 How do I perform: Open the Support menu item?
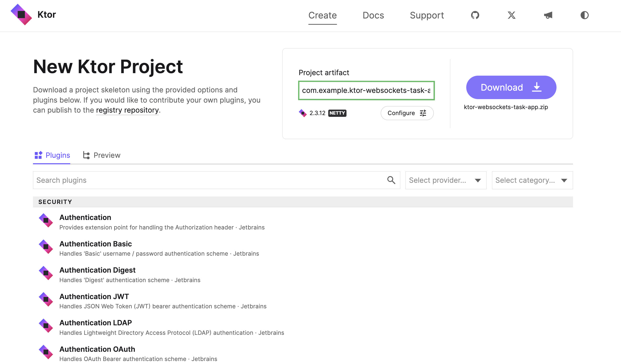tap(427, 15)
